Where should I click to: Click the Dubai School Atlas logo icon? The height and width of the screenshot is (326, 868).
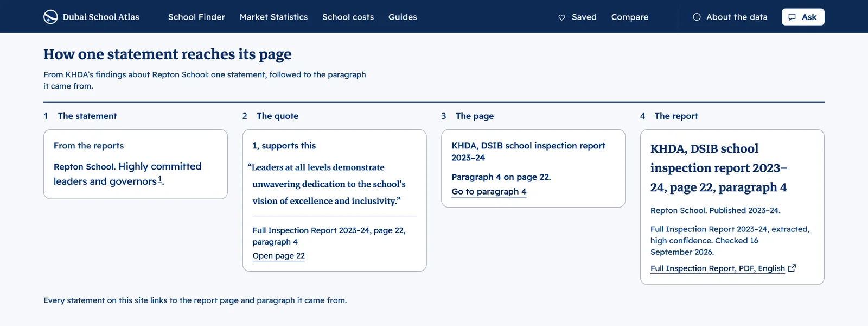click(x=50, y=17)
